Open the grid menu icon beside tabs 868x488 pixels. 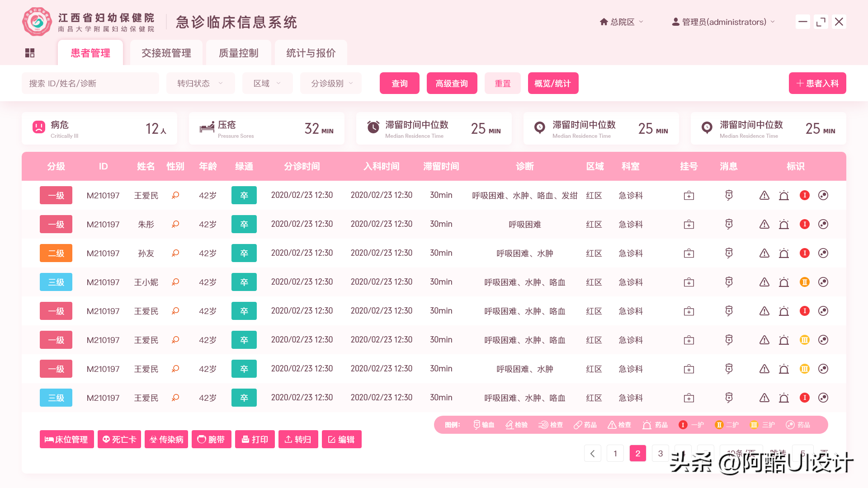point(30,53)
